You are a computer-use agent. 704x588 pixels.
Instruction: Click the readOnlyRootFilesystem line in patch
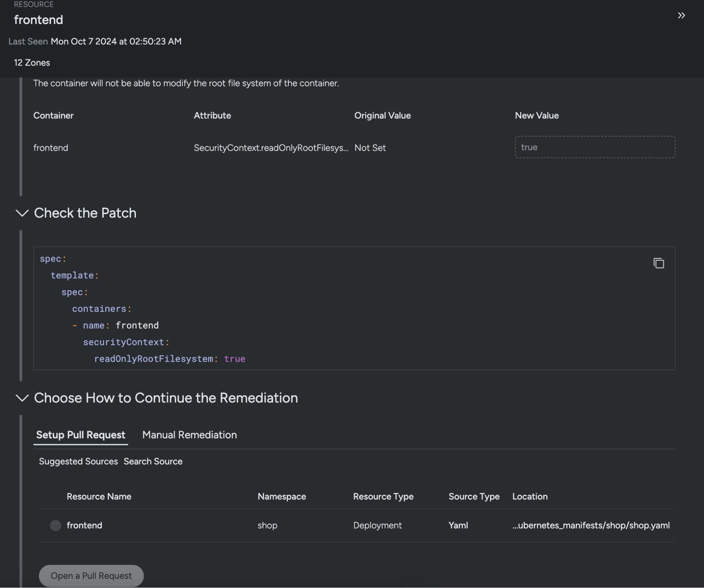click(x=169, y=359)
